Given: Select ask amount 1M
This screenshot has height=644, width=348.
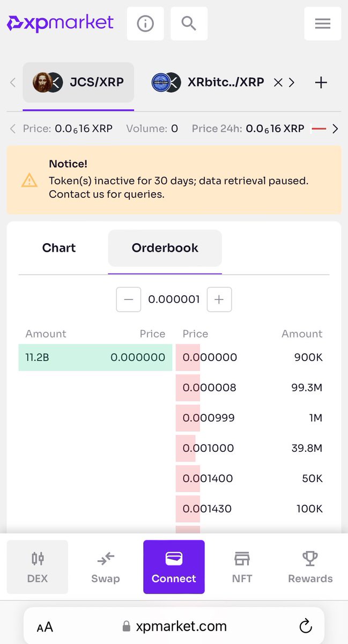Looking at the screenshot, I should [x=316, y=418].
